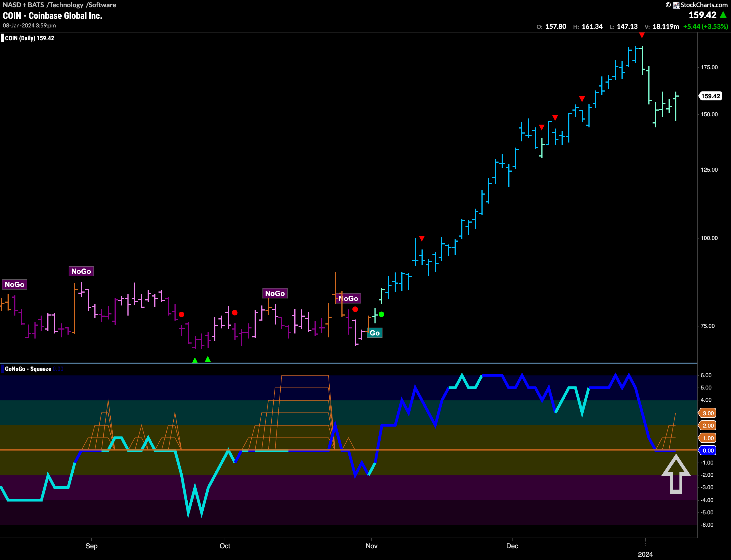Click the COIN - Coinbase Global Inc. title
This screenshot has width=731, height=560.
(x=52, y=16)
